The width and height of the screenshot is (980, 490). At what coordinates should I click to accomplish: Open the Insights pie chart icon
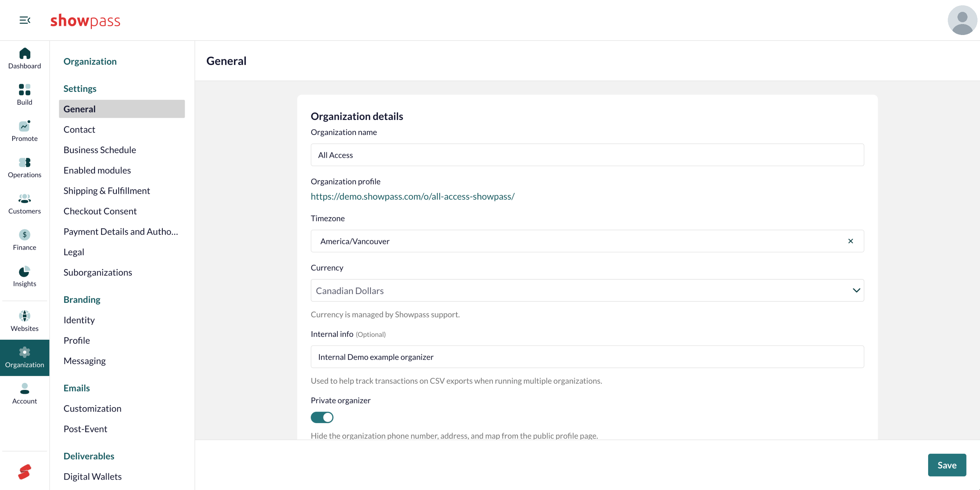(x=25, y=271)
